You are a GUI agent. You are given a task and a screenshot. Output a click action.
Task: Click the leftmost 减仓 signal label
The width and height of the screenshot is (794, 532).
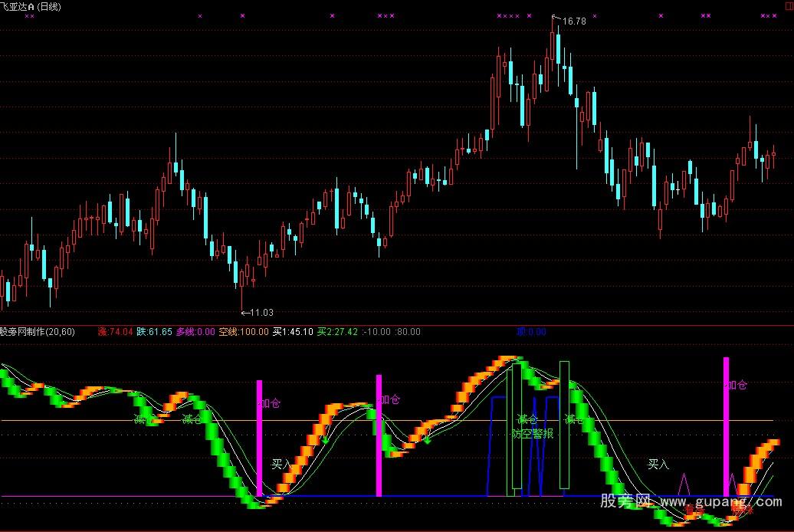[x=144, y=419]
